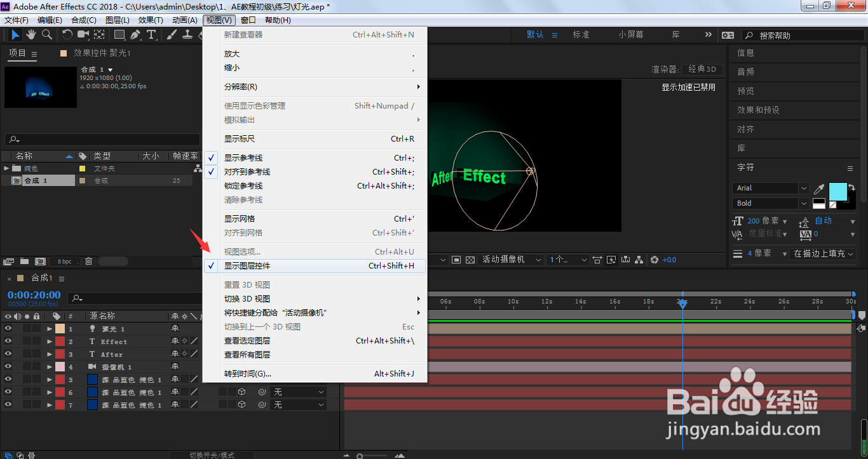Click the composition flowchart icon in viewer

639,260
